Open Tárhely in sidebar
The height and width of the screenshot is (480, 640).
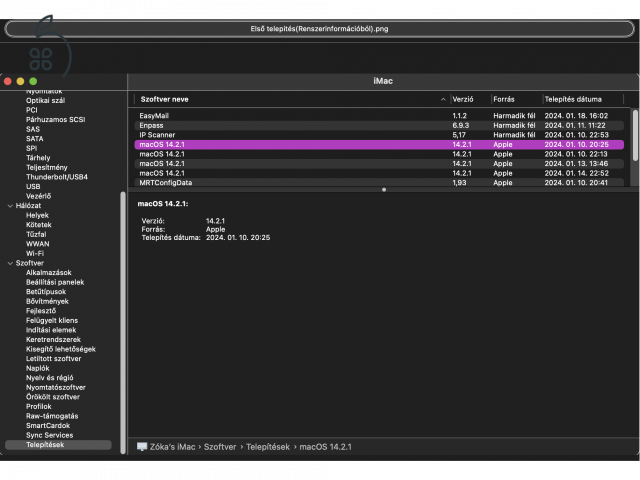(x=38, y=158)
